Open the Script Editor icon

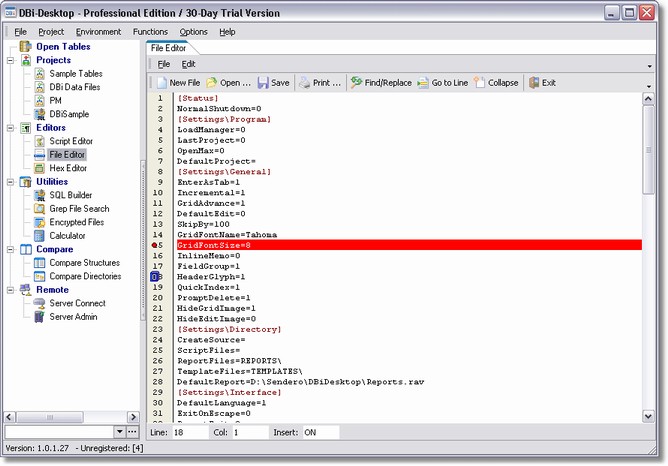40,141
